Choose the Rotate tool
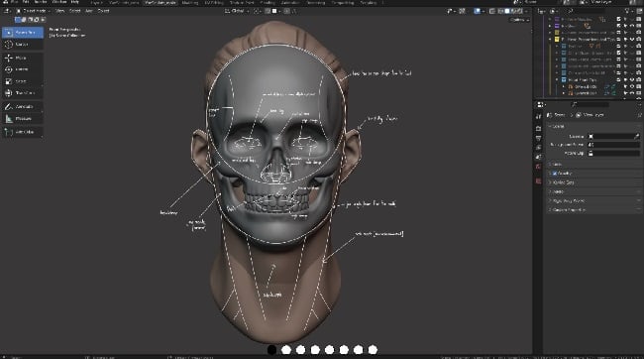Viewport: 644px width, 359px height. [23, 69]
